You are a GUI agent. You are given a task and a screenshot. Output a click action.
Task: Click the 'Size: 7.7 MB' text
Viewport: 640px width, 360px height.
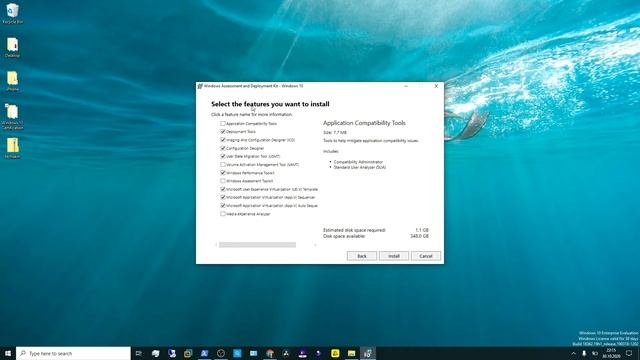pyautogui.click(x=335, y=132)
